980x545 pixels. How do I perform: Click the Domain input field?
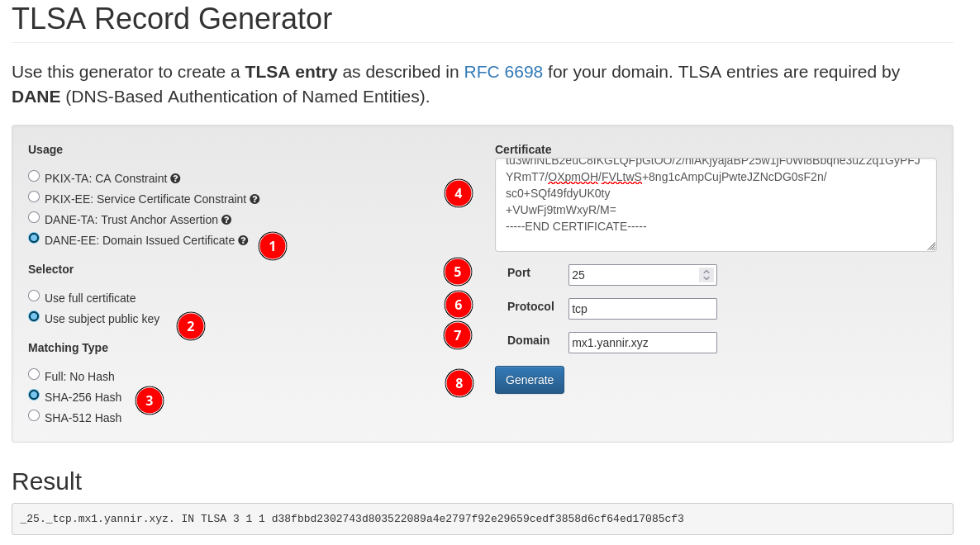coord(642,342)
